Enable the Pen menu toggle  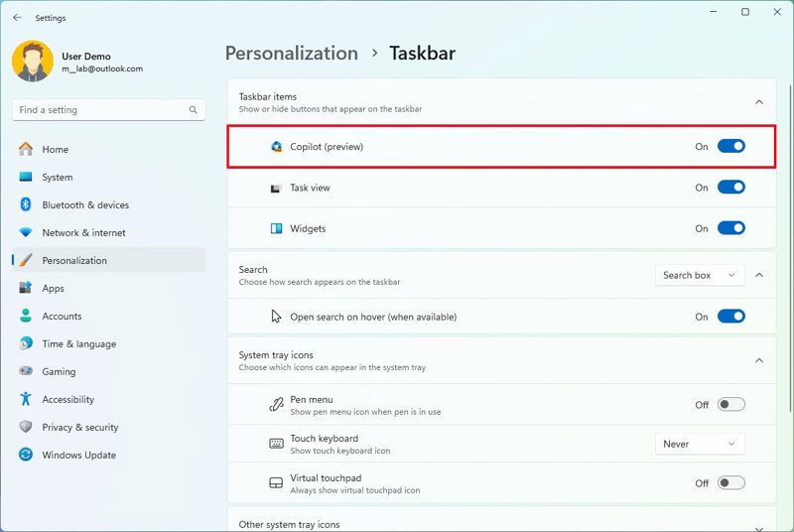tap(731, 404)
